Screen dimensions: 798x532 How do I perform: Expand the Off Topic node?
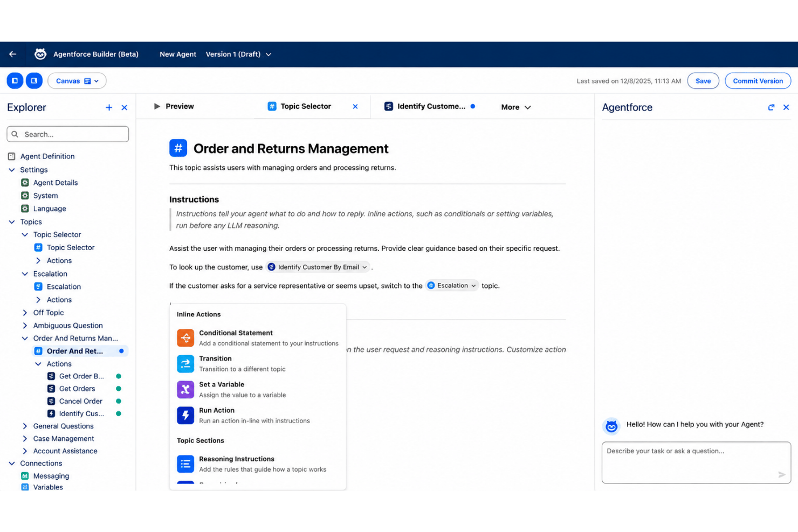point(25,313)
